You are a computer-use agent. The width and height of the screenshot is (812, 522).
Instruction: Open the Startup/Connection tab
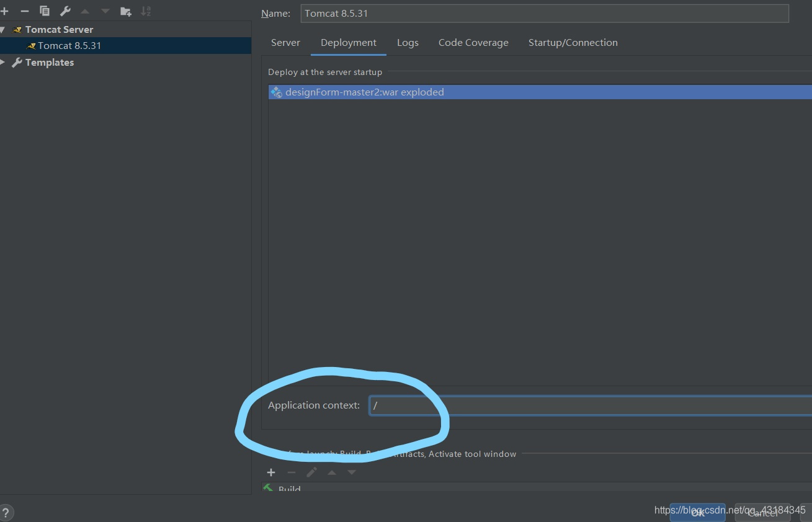pyautogui.click(x=573, y=42)
